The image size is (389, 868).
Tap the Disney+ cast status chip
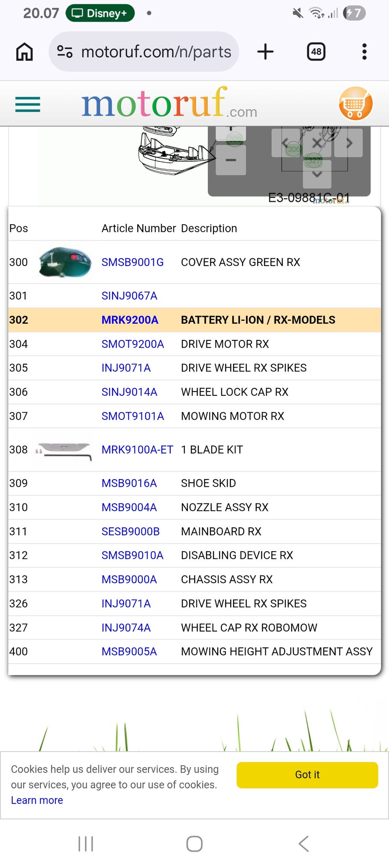point(100,13)
